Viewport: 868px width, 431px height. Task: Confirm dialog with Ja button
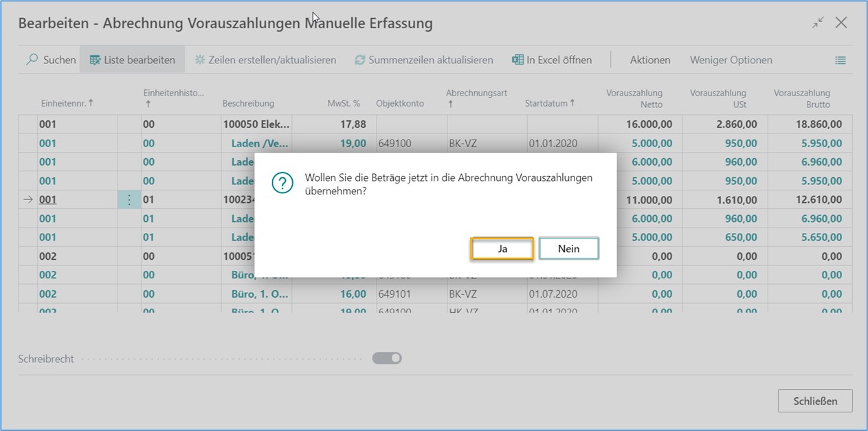pos(502,249)
